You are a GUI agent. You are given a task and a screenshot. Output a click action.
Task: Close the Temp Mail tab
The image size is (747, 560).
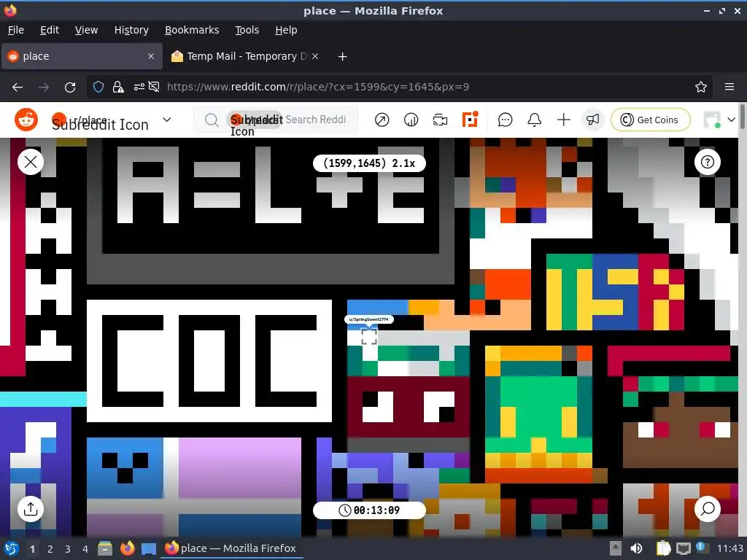point(315,56)
